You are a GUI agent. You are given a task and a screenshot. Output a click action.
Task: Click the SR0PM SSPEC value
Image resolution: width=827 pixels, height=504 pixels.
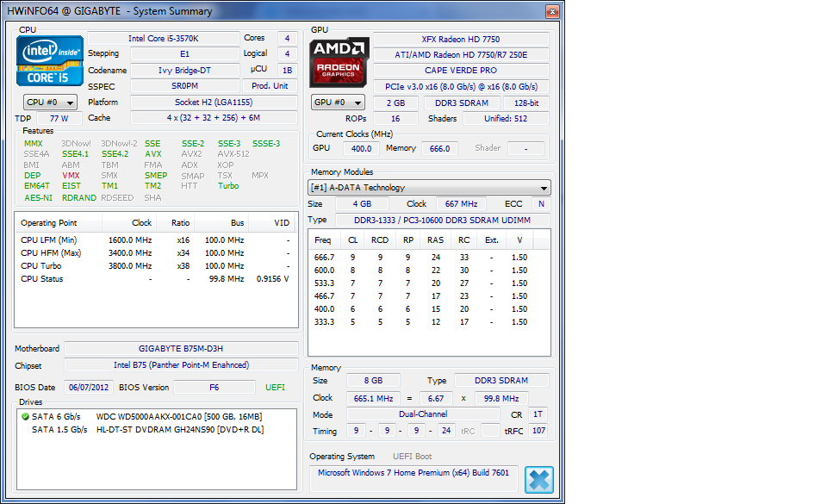184,86
